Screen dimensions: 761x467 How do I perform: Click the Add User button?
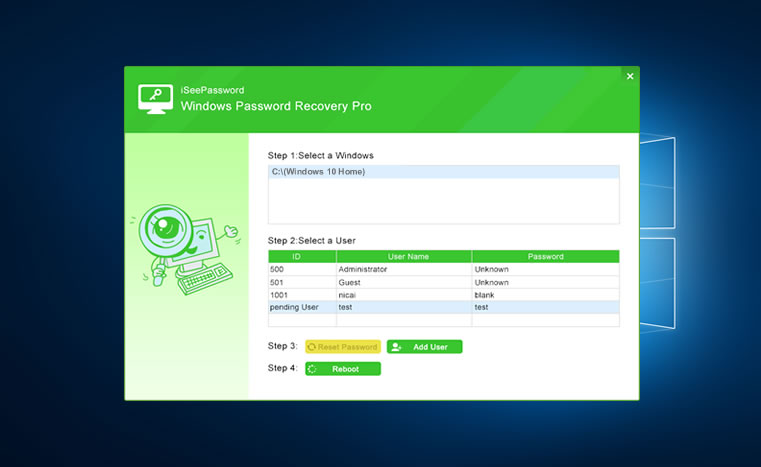(x=424, y=347)
